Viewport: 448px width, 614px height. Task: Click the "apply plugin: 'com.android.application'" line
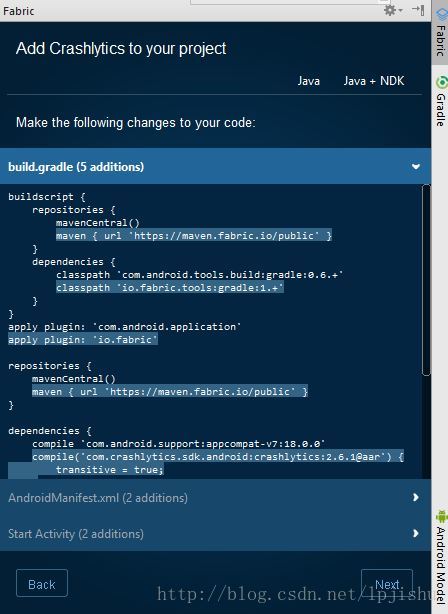(x=125, y=327)
